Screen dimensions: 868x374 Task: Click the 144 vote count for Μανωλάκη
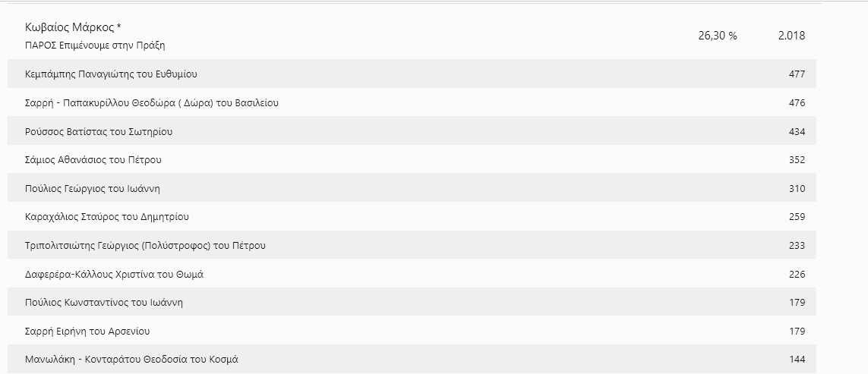point(797,360)
